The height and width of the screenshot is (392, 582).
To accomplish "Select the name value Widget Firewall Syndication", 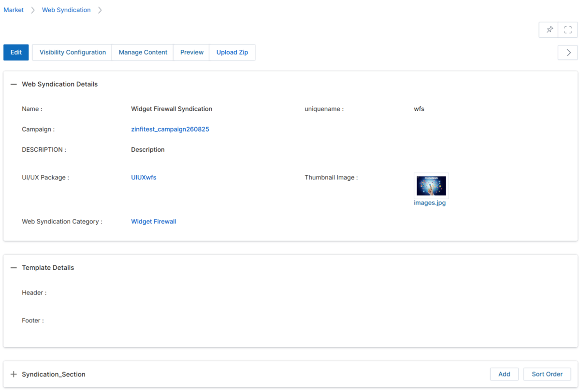I will [x=172, y=109].
